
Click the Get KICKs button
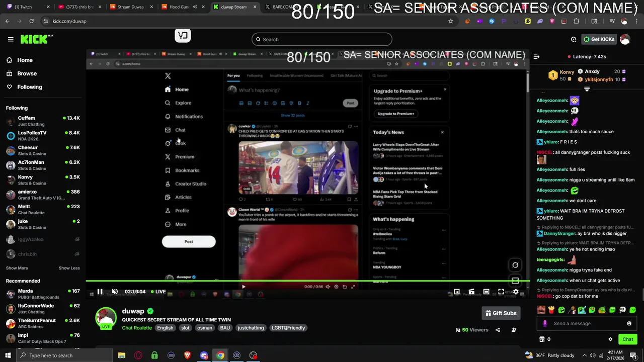click(599, 39)
